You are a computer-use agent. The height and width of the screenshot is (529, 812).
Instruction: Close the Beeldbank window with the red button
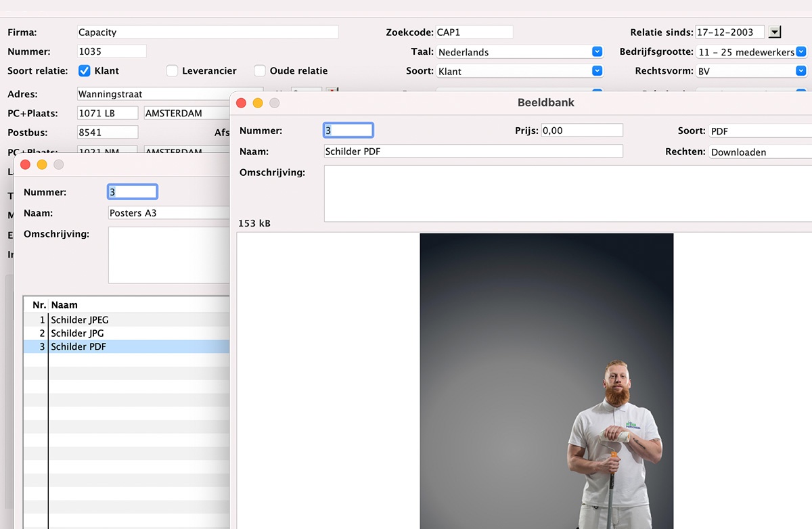click(241, 103)
